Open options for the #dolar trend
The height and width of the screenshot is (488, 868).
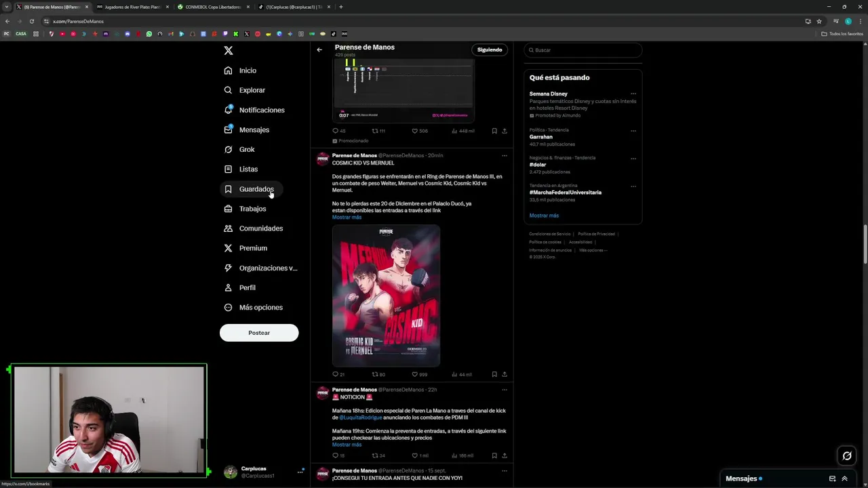point(633,158)
